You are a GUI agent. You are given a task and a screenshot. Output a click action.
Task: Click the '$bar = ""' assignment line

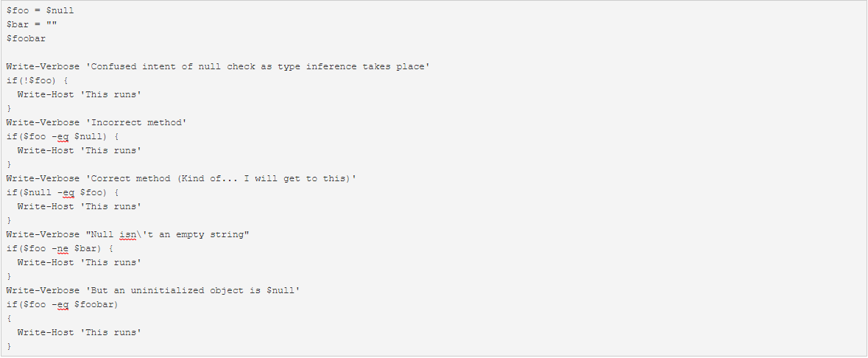pos(32,25)
